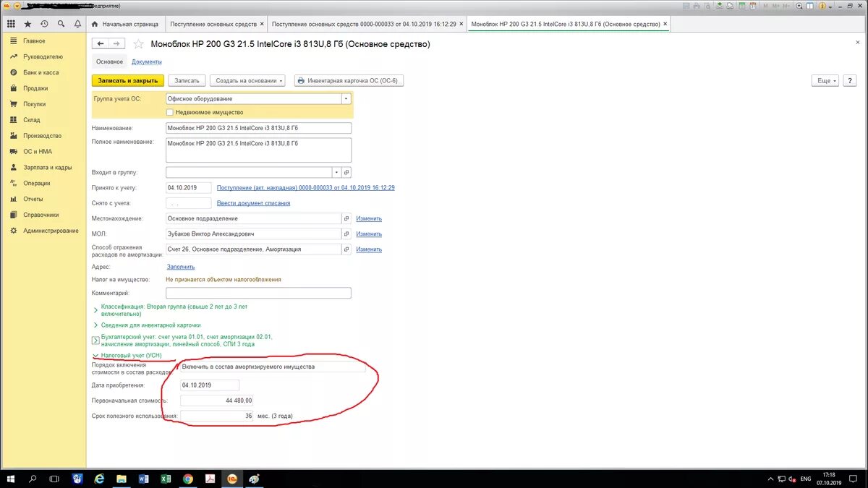Image resolution: width=868 pixels, height=488 pixels.
Task: Add this asset to favorites with the star
Action: 138,44
